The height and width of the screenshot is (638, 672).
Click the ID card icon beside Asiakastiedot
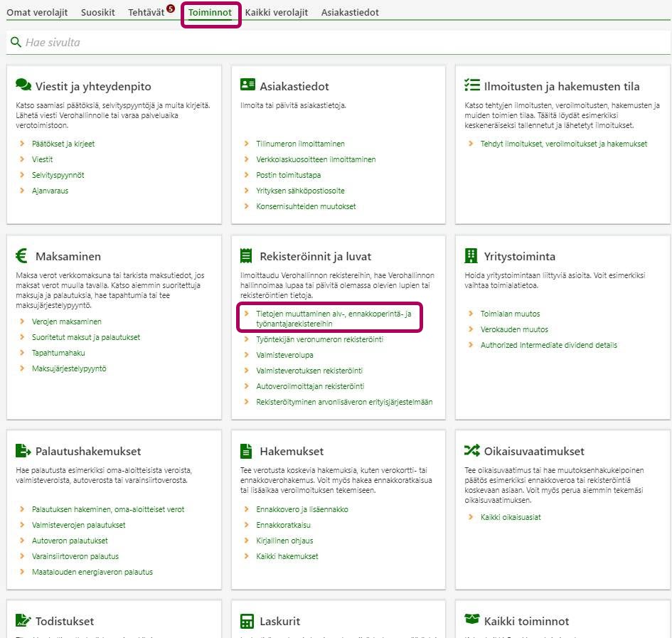247,85
